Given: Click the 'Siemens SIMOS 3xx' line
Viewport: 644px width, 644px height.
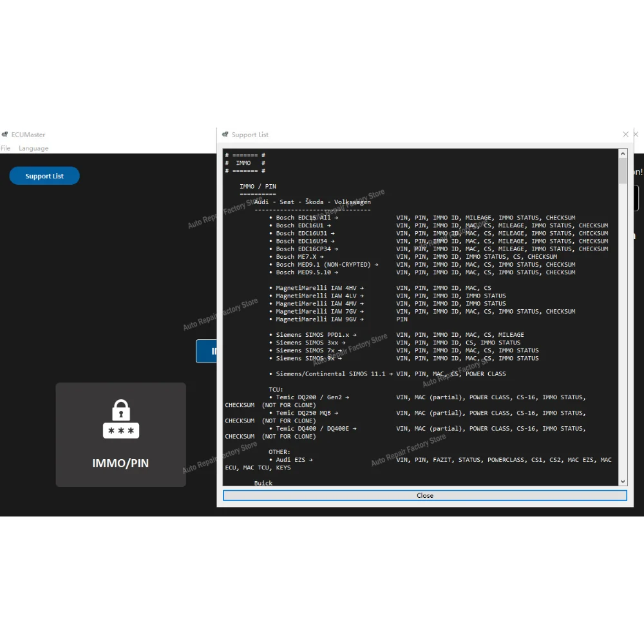Looking at the screenshot, I should coord(395,343).
